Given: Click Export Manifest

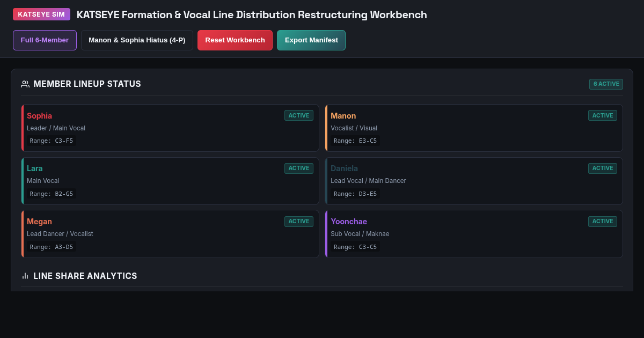Looking at the screenshot, I should [x=311, y=40].
